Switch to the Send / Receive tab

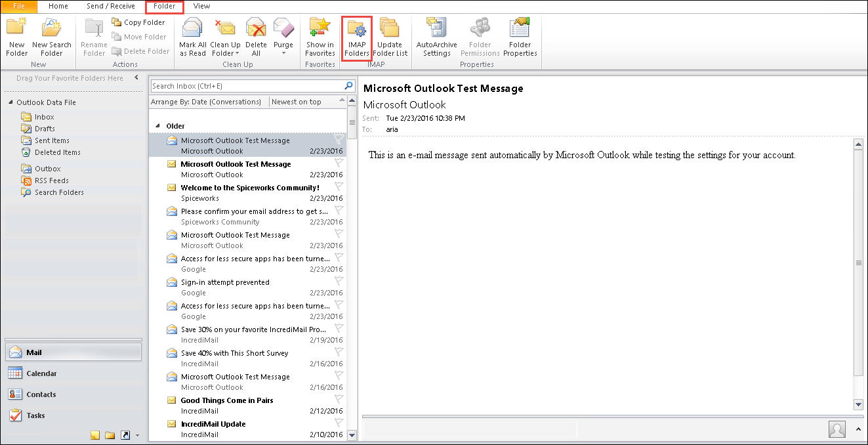(110, 6)
